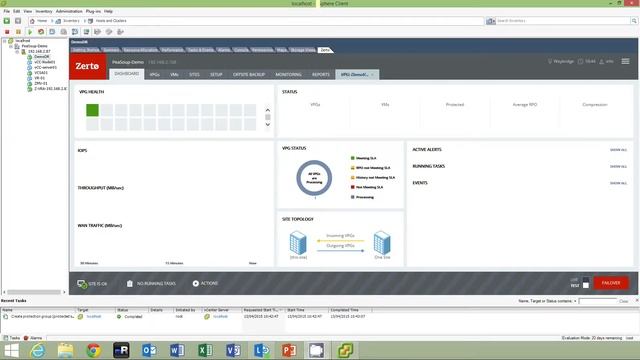Click the green navigate back arrow icon
640x360 pixels.
pyautogui.click(x=7, y=21)
